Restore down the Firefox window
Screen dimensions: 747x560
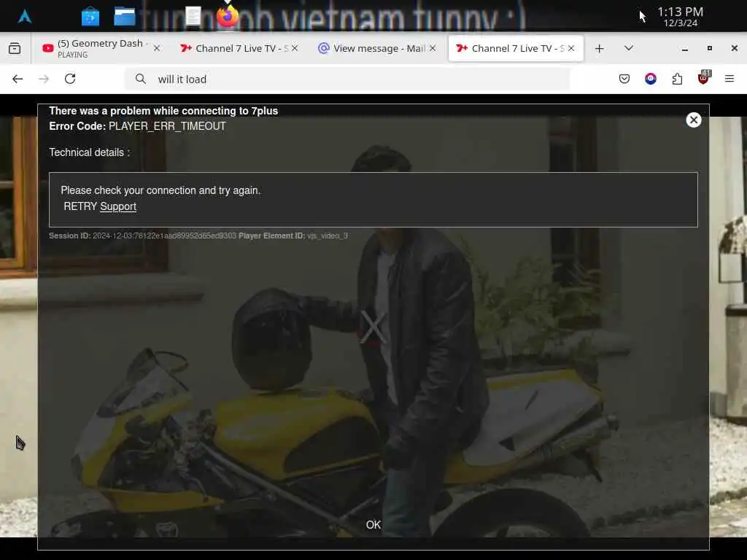click(709, 49)
